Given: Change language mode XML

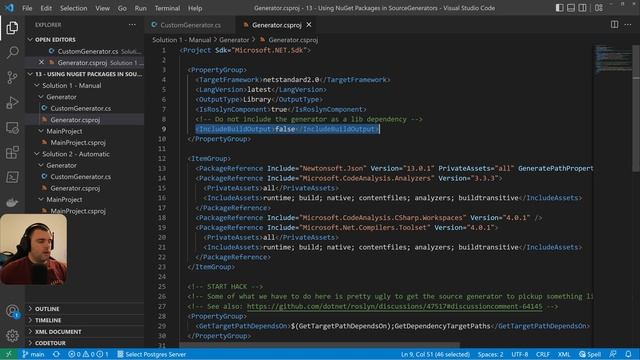Looking at the screenshot, I should pos(564,354).
